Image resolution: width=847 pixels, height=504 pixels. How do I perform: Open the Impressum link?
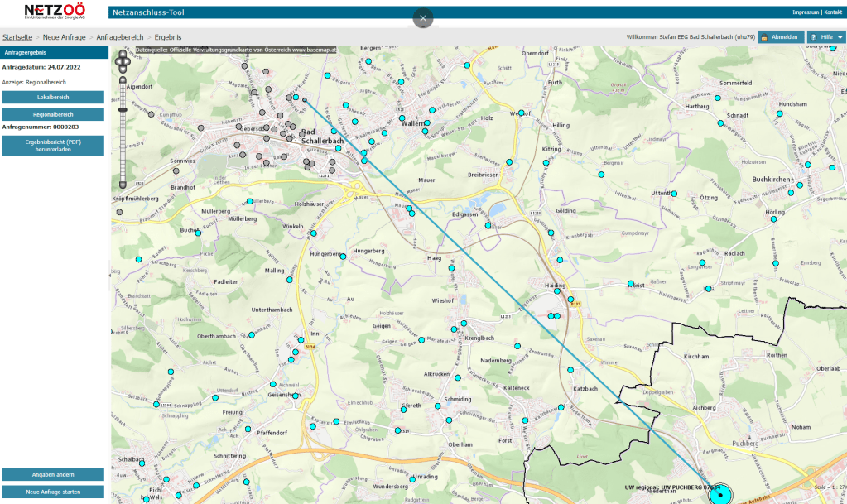coord(805,12)
